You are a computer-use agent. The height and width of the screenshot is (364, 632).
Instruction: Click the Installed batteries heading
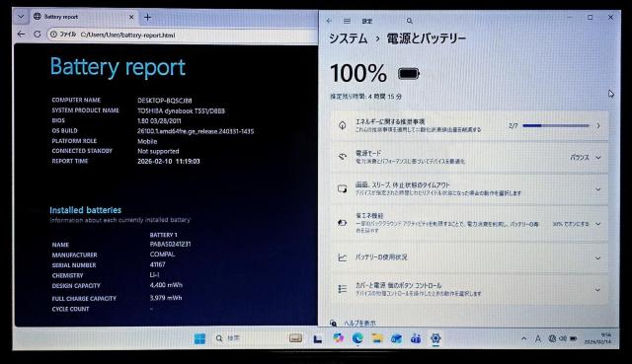pos(86,210)
